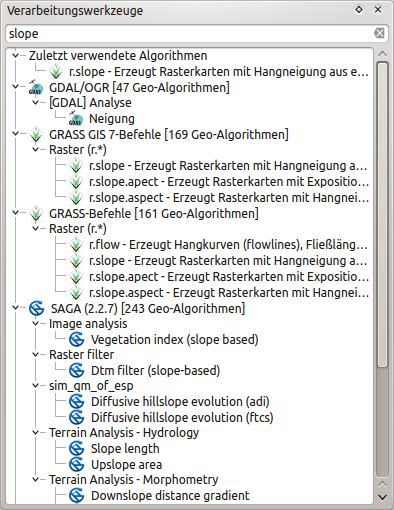Click the [GDAL] Analyse label

[90, 103]
